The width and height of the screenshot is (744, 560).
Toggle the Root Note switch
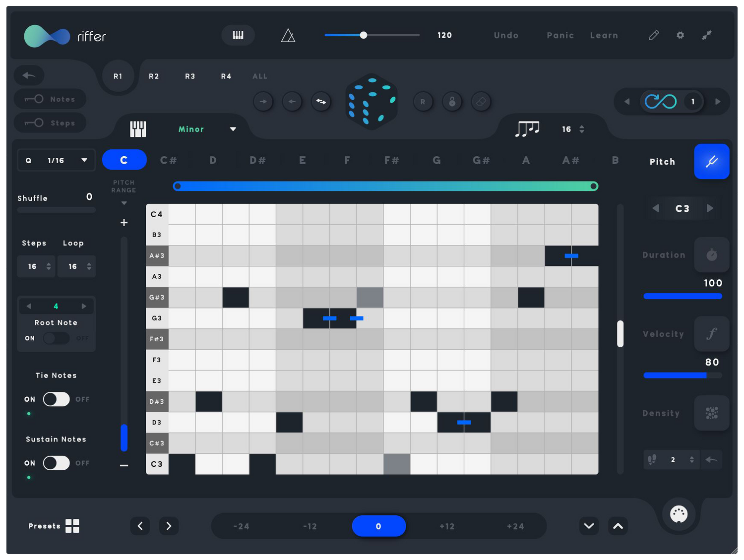click(x=56, y=338)
